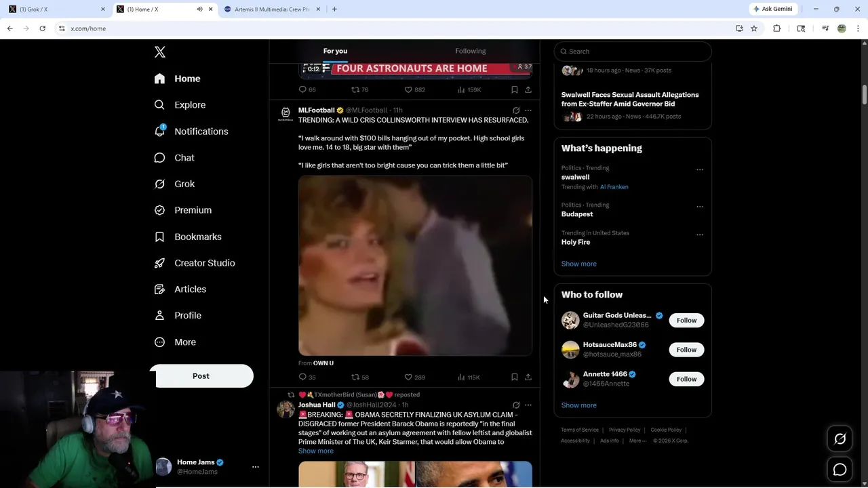Open Privacy Policy footer link
The image size is (868, 488).
(625, 430)
